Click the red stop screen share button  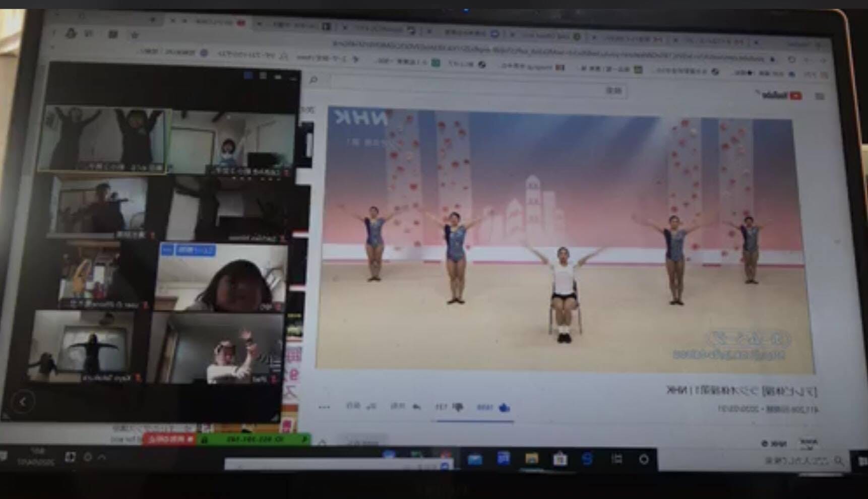(x=170, y=440)
